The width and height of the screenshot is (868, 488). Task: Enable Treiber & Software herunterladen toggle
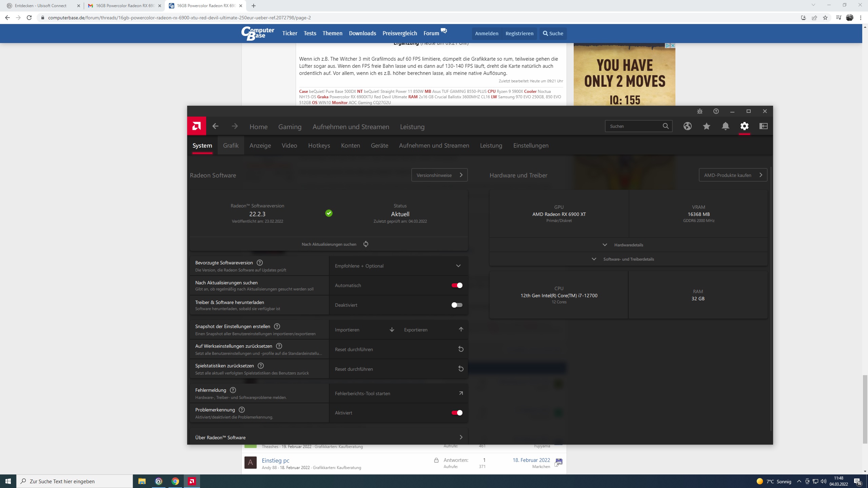[457, 305]
